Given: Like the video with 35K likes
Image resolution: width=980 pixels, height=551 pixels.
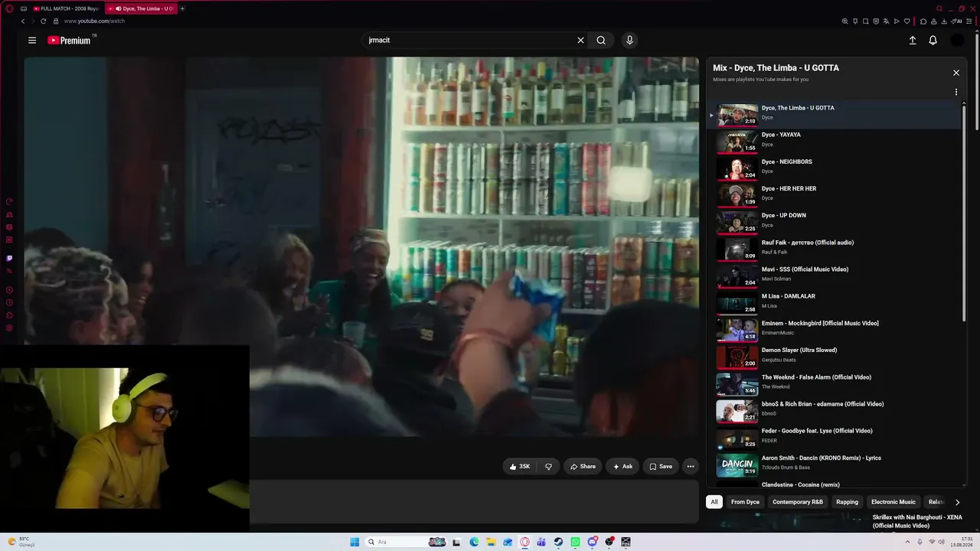Looking at the screenshot, I should pyautogui.click(x=520, y=466).
